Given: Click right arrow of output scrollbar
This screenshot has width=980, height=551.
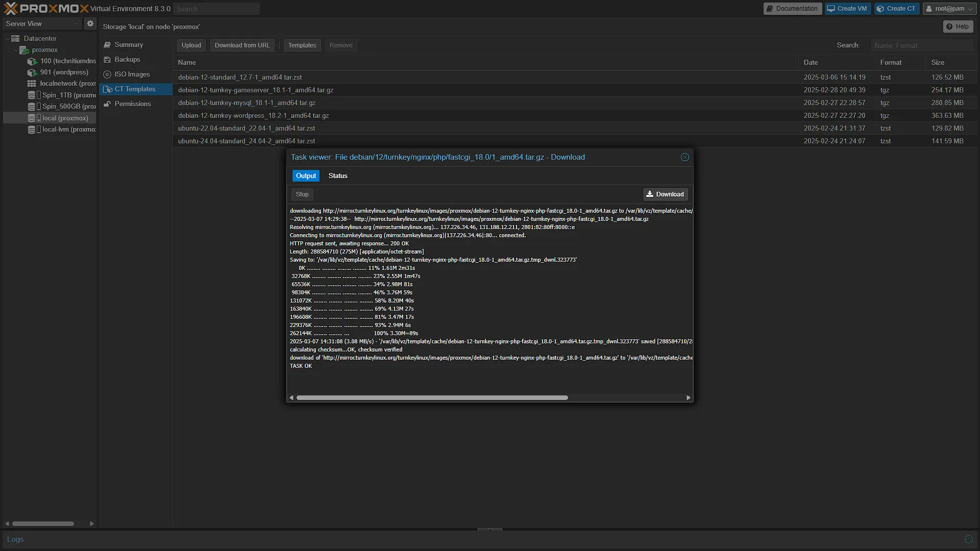Looking at the screenshot, I should 689,397.
